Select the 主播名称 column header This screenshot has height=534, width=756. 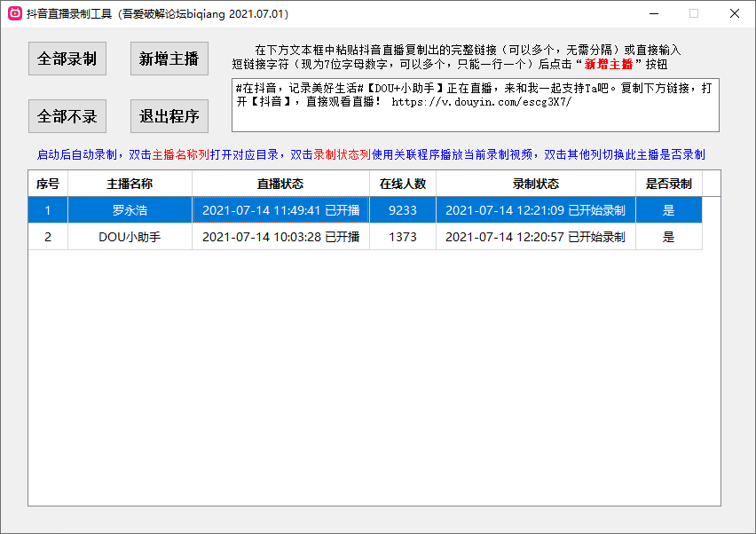[130, 184]
